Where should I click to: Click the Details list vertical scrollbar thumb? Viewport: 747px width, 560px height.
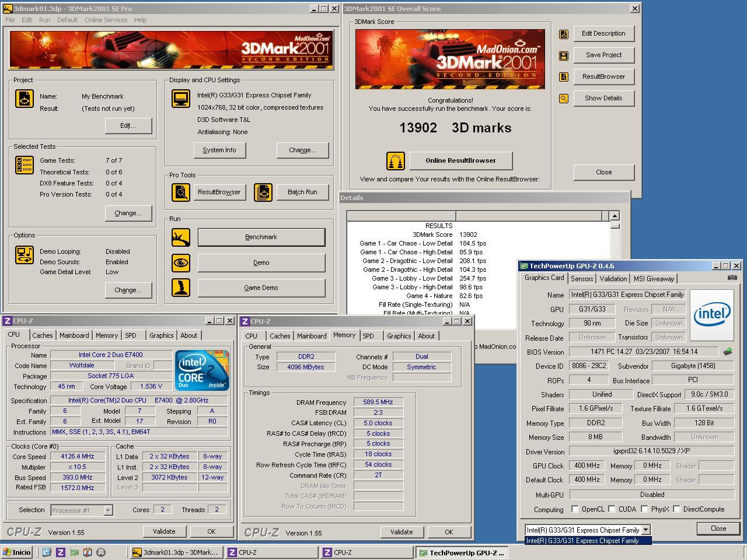(x=615, y=225)
